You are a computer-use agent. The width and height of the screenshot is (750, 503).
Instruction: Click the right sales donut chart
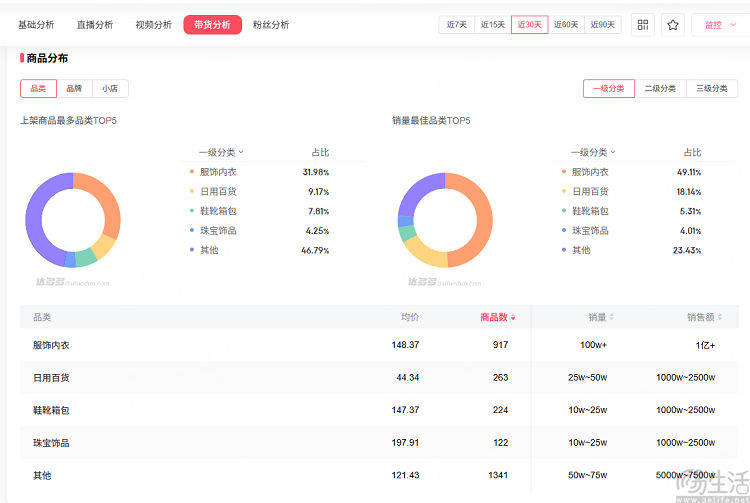(445, 220)
